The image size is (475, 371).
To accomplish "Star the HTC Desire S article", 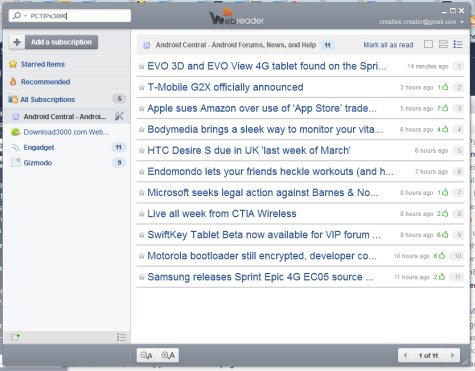I will coord(142,151).
